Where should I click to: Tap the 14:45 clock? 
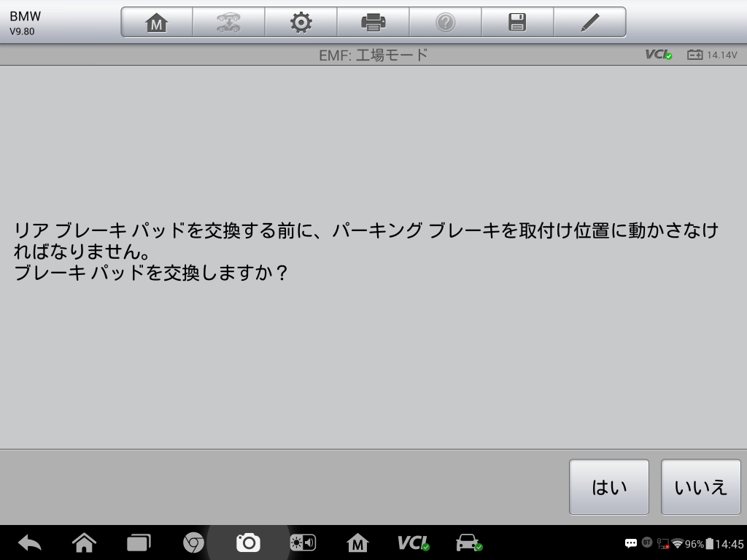(x=729, y=544)
